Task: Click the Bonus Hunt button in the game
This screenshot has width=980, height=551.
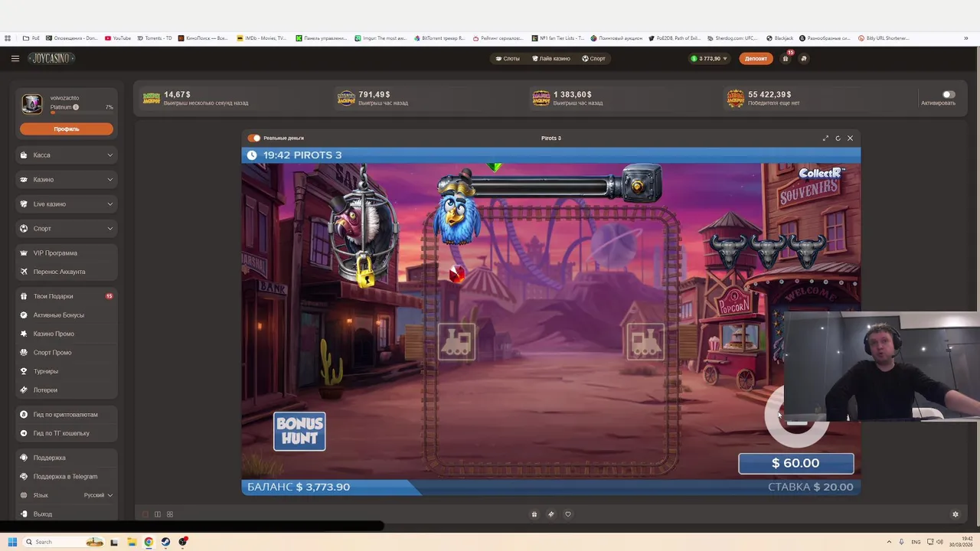Action: coord(299,432)
